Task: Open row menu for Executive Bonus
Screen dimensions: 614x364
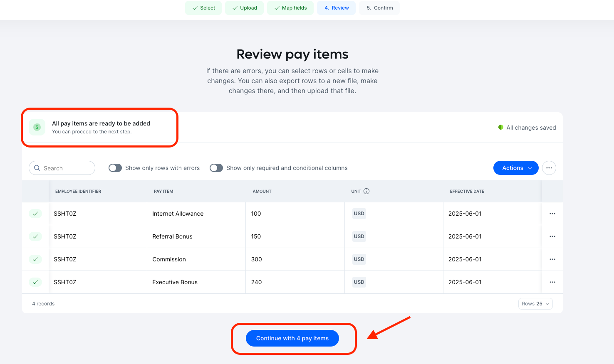Action: (x=552, y=282)
